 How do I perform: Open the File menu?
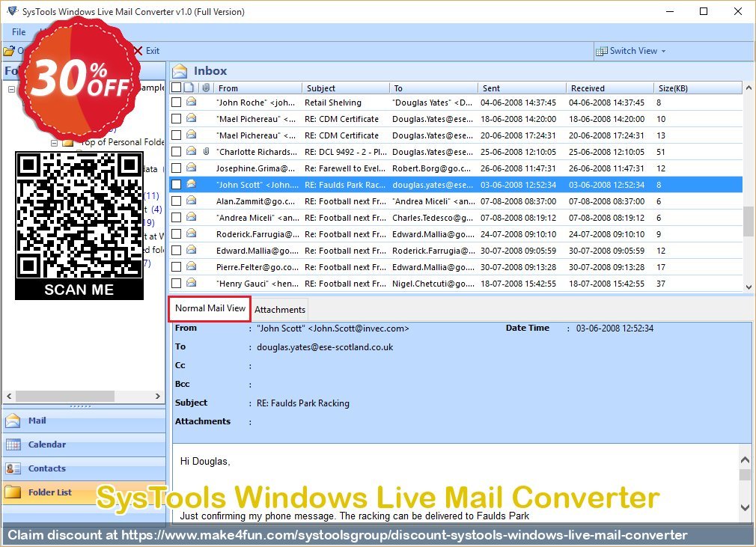(x=19, y=32)
